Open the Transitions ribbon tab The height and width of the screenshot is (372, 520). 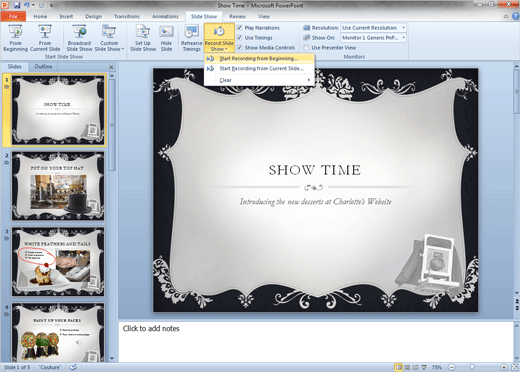pos(127,16)
